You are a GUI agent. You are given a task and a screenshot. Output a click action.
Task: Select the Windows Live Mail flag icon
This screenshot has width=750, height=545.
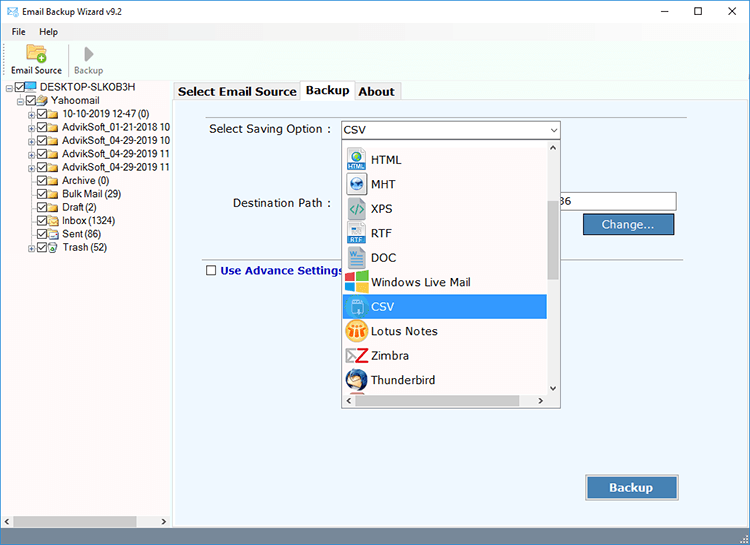tap(356, 282)
